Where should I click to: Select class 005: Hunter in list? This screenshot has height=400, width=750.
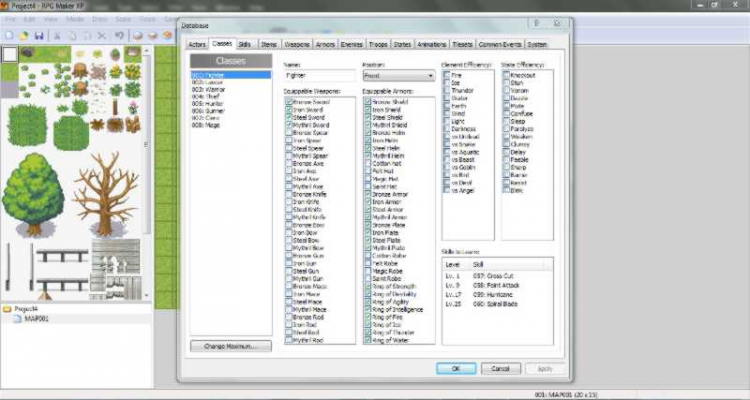point(231,104)
